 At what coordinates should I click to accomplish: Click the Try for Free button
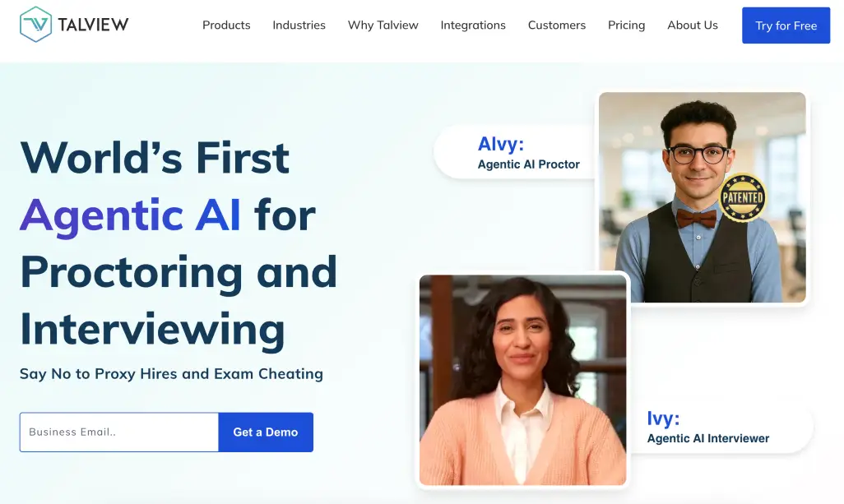coord(786,25)
